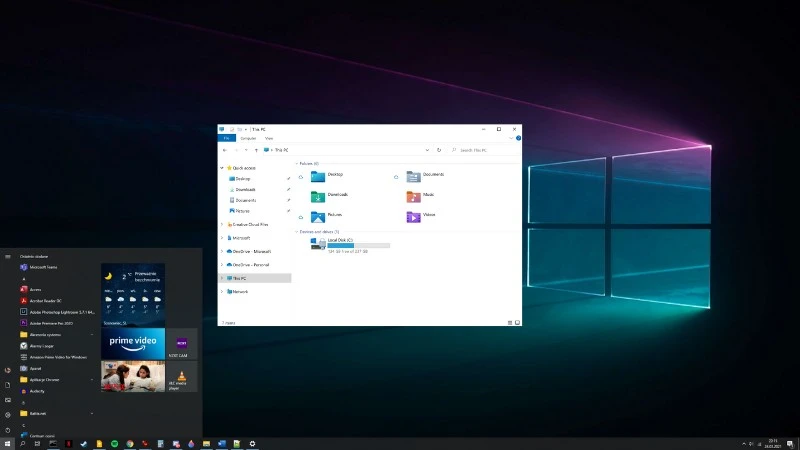Screen dimensions: 800x450
Task: Click the Search This PC box
Action: [x=484, y=150]
